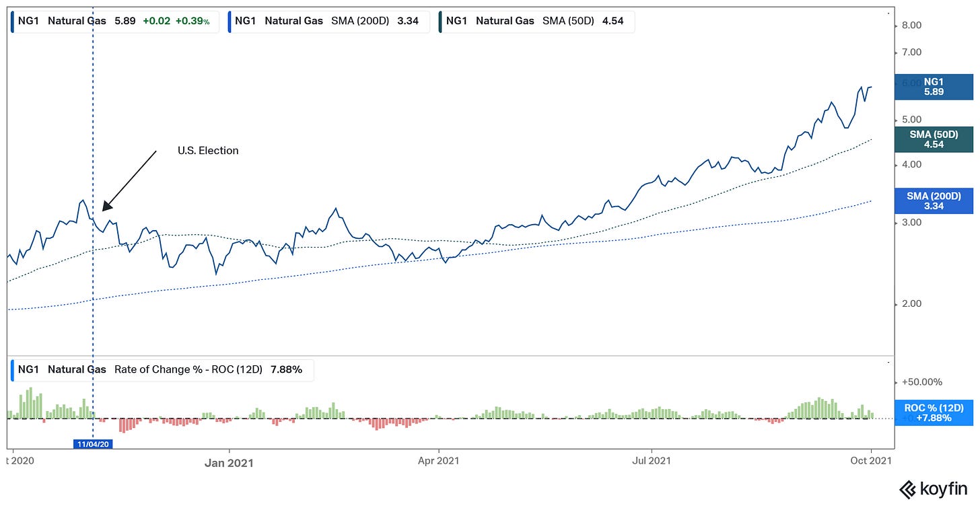Click the +50.00% ROC axis value
980x506 pixels.
click(x=923, y=382)
